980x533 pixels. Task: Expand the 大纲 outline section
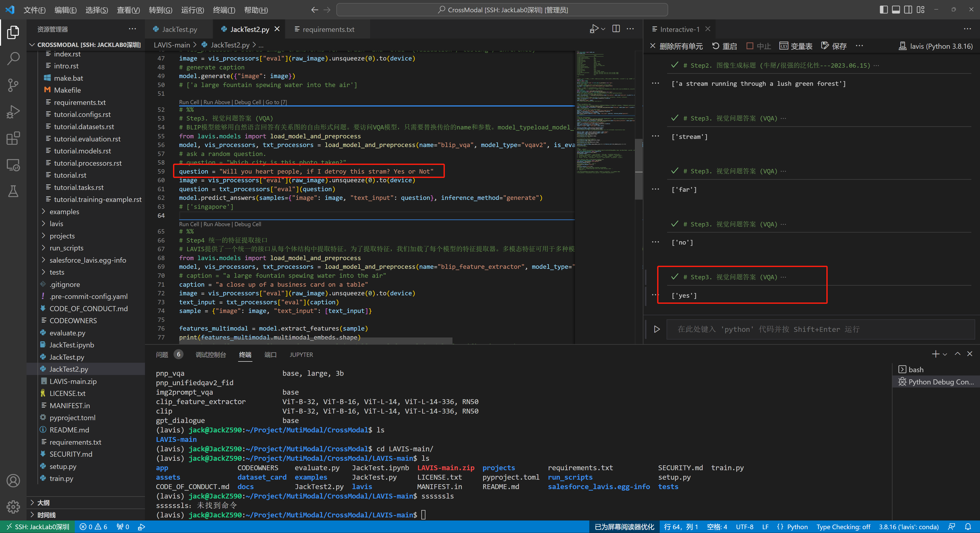(x=86, y=503)
